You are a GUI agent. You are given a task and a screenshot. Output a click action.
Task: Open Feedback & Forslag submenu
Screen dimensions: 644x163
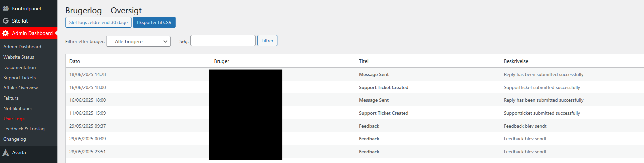tap(24, 129)
